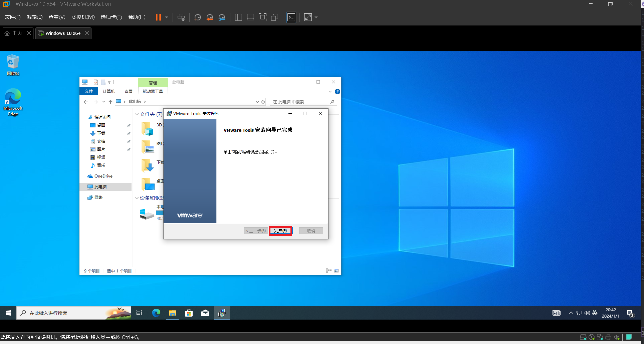Click the 取消 button in installer
Screen dimensions: 644x344
pos(311,231)
